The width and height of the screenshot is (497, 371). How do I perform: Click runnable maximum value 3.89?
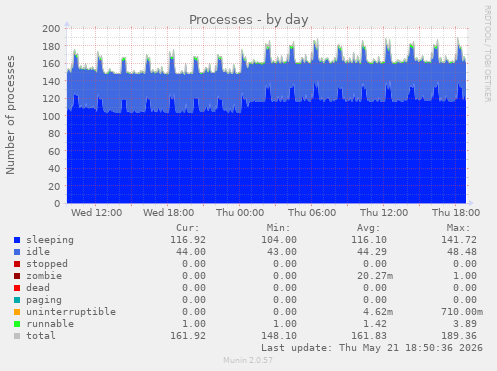pyautogui.click(x=465, y=324)
